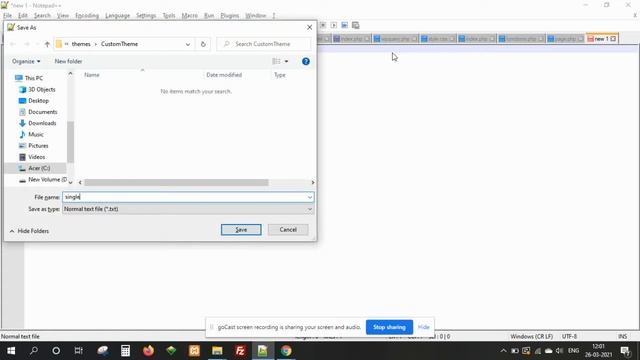The width and height of the screenshot is (640, 360).
Task: Click the Playback macro toolbar icon
Action: pos(333,25)
